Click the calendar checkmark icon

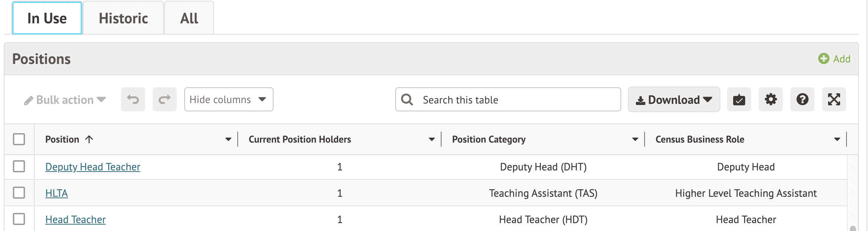tap(739, 100)
